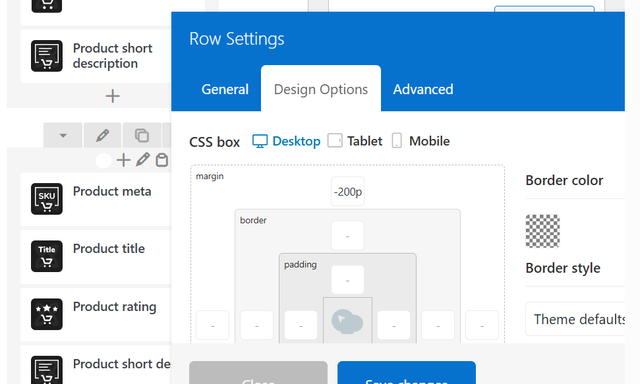Viewport: 640px width, 384px height.
Task: Click upper Product short description label
Action: (x=112, y=56)
